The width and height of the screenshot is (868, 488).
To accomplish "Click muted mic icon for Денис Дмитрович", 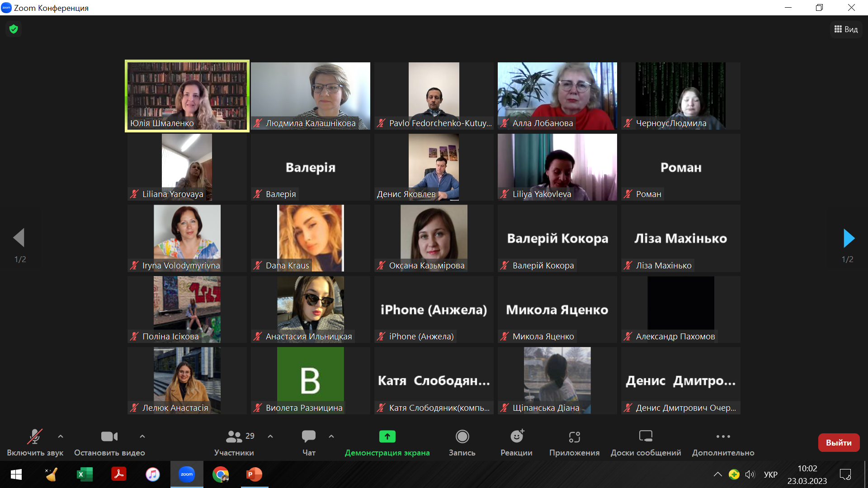I will click(628, 408).
